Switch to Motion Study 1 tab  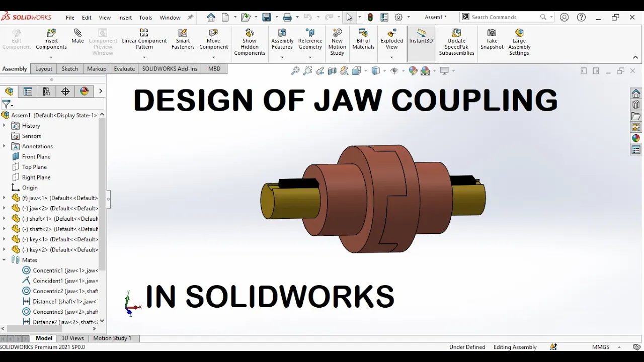tap(112, 338)
